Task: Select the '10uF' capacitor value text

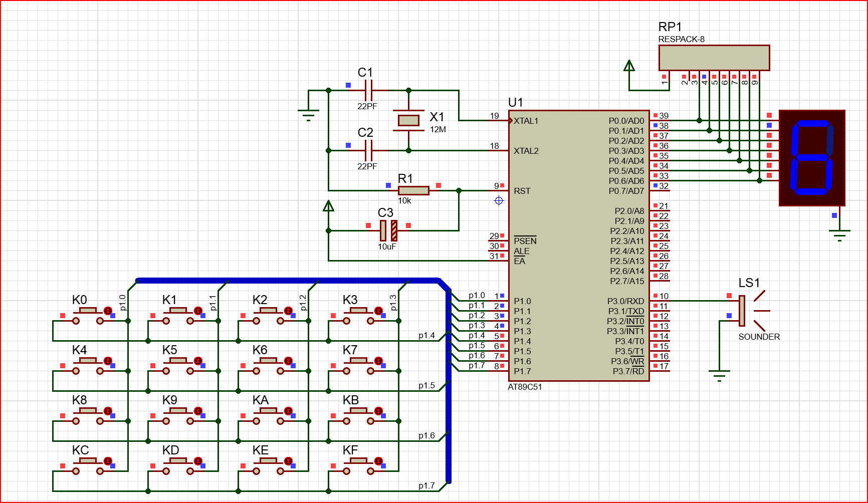Action: 387,246
